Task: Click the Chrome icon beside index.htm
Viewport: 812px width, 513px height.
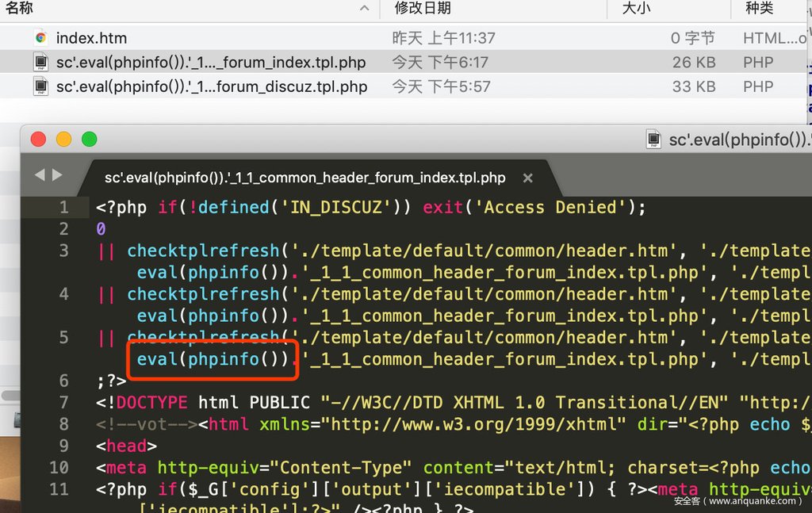Action: [x=40, y=38]
